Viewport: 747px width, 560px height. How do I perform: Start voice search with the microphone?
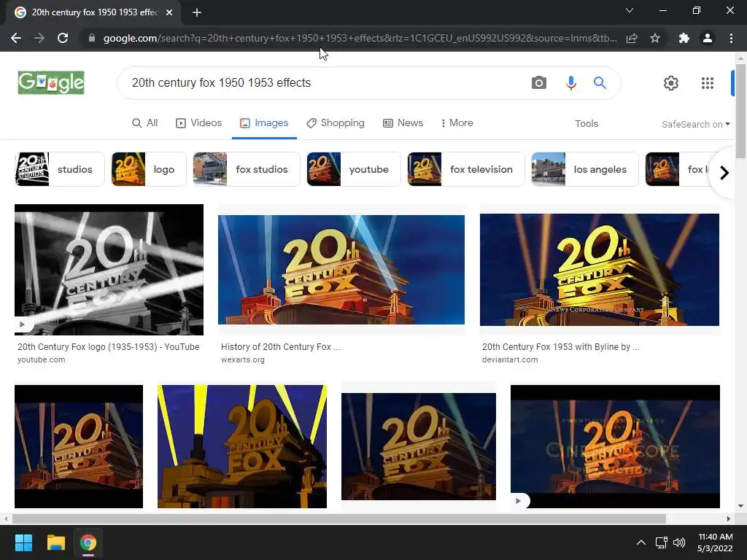click(570, 83)
